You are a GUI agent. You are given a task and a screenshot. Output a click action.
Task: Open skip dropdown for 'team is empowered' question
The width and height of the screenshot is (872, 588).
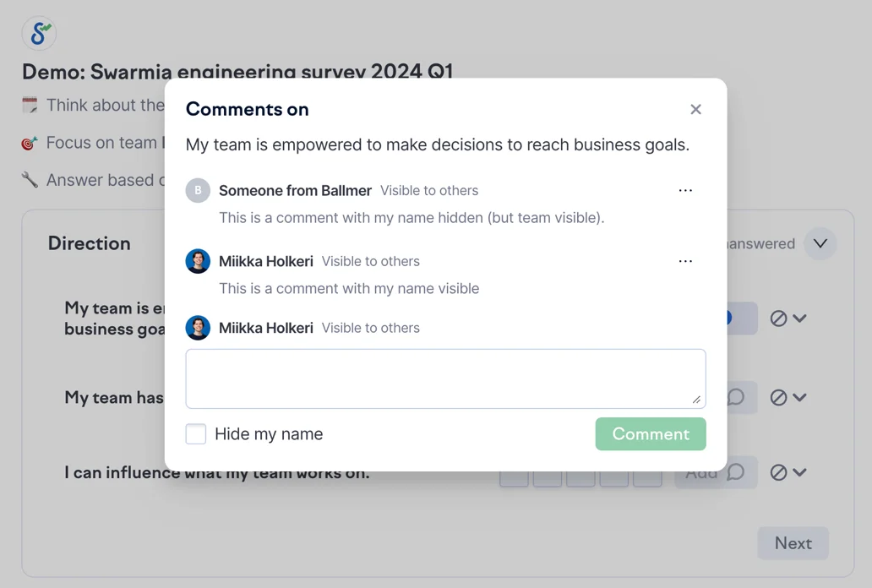pyautogui.click(x=788, y=318)
